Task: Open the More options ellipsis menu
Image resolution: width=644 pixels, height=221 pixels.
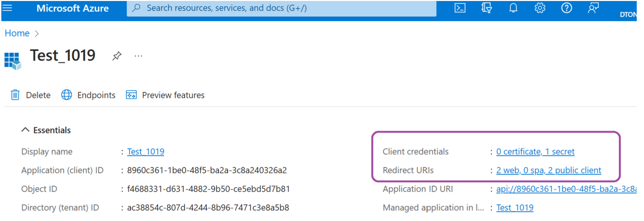Action: (x=138, y=56)
